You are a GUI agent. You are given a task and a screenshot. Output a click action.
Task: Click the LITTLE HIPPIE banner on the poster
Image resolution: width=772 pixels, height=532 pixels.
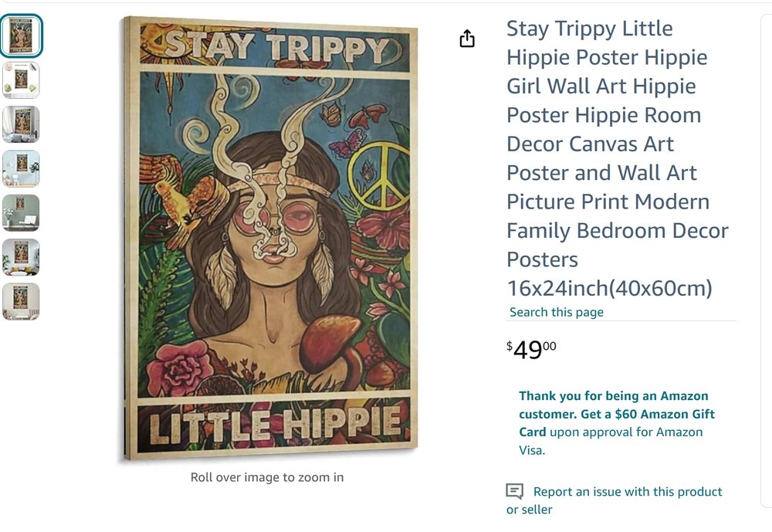274,424
